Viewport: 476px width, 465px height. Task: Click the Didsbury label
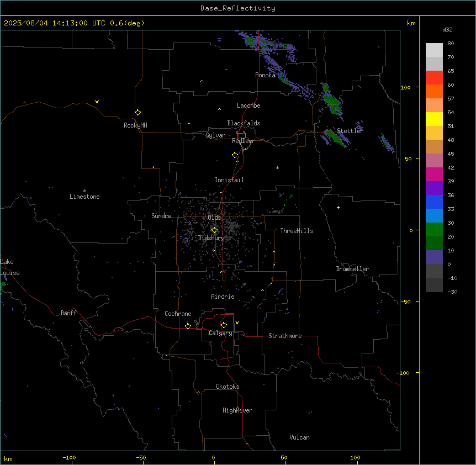(x=211, y=238)
